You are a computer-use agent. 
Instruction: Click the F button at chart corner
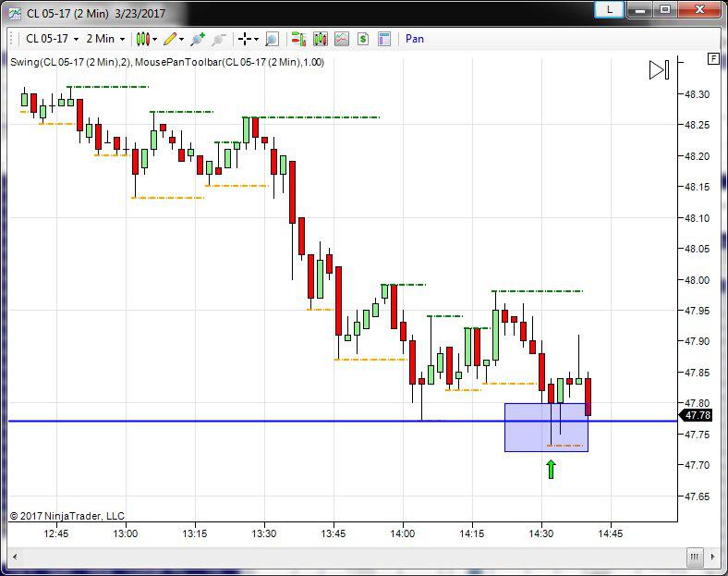pos(713,58)
